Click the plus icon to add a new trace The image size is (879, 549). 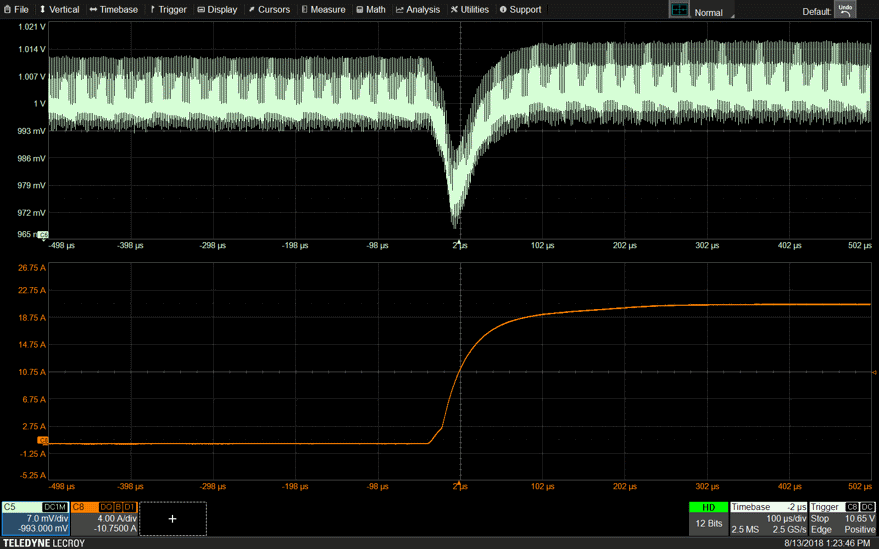172,519
